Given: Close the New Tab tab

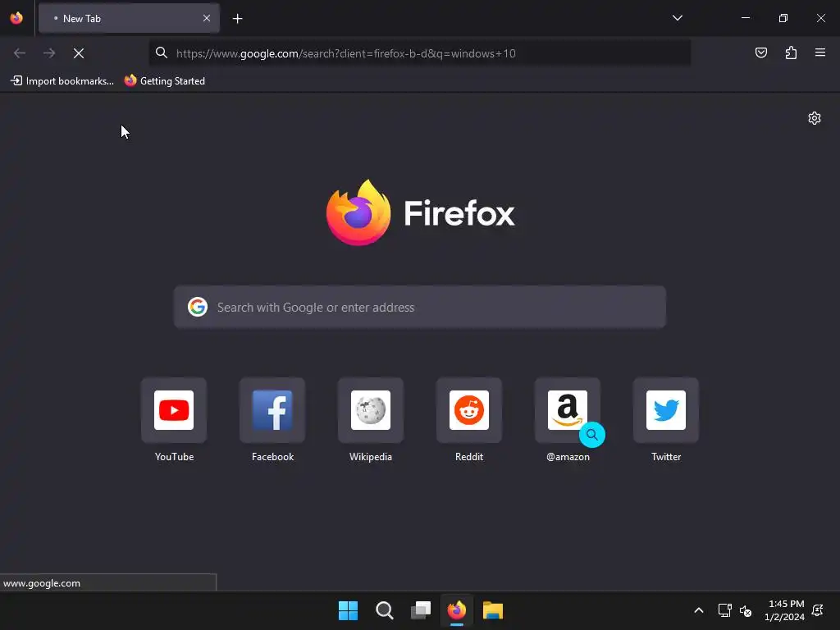Looking at the screenshot, I should click(x=206, y=18).
